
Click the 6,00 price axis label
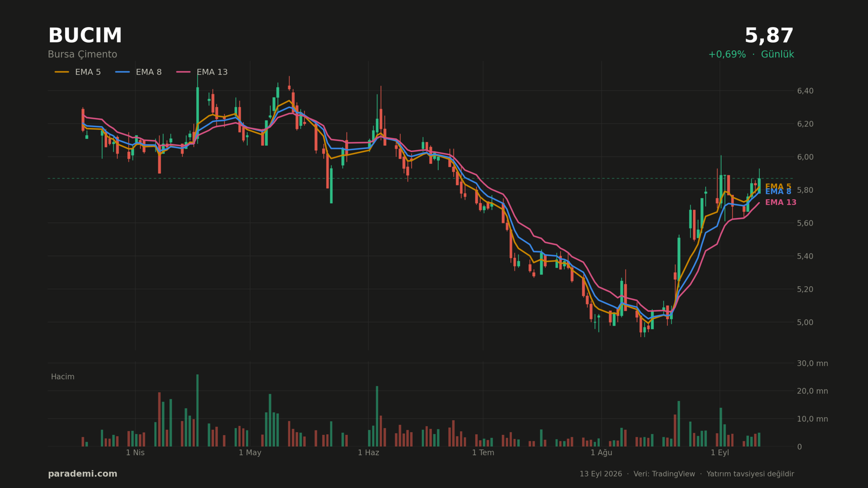pyautogui.click(x=805, y=157)
